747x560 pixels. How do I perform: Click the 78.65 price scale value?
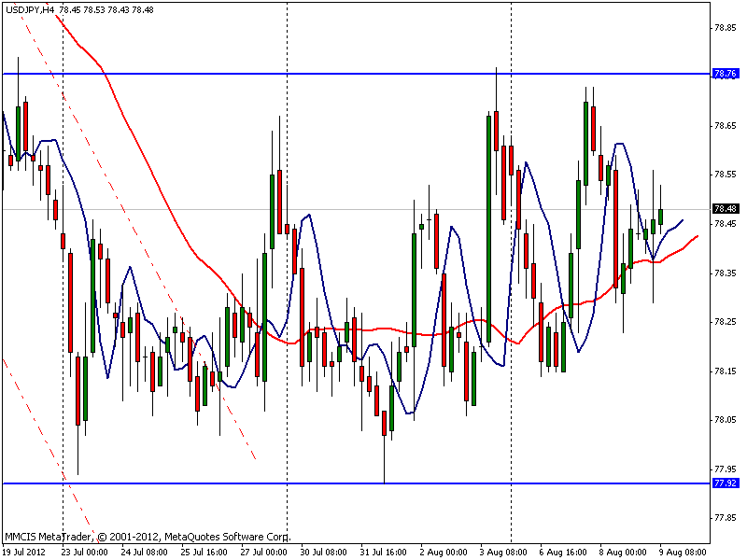[725, 126]
